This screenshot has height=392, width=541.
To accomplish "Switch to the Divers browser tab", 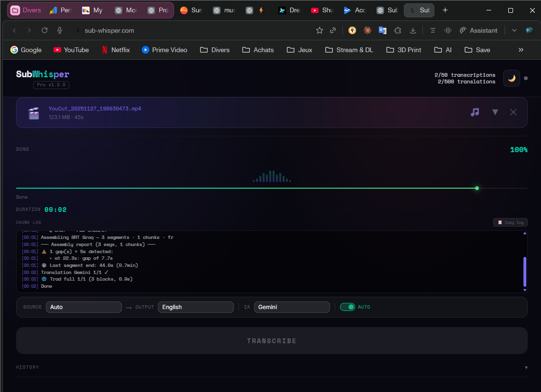I will [x=26, y=9].
